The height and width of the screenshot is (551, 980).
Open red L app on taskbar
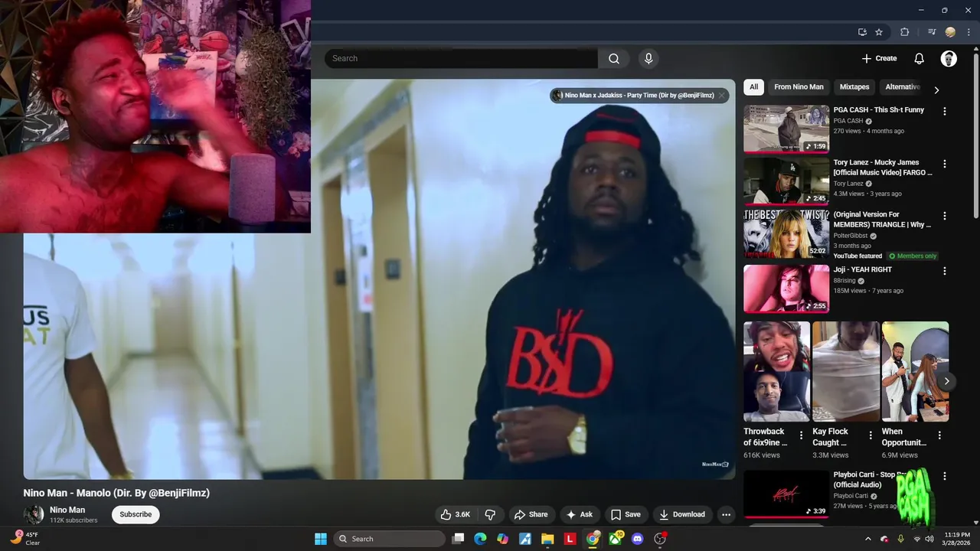(x=570, y=539)
